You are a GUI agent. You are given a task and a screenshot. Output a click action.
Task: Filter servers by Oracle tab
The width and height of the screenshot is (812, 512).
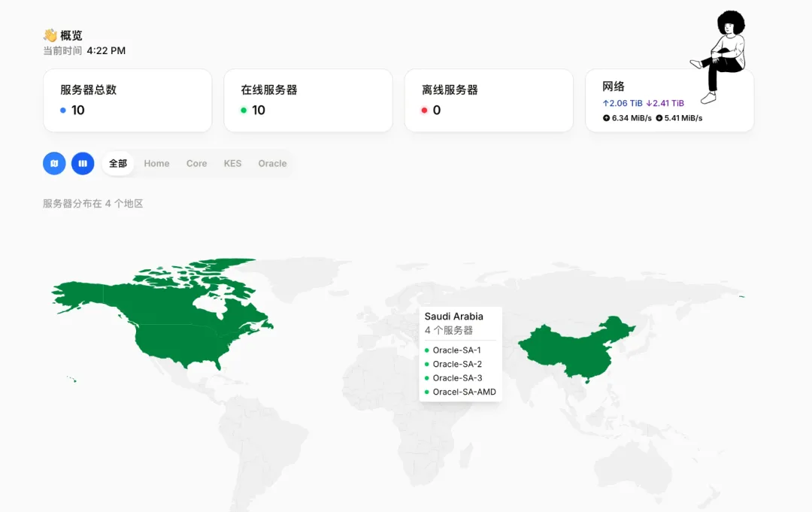pyautogui.click(x=272, y=163)
